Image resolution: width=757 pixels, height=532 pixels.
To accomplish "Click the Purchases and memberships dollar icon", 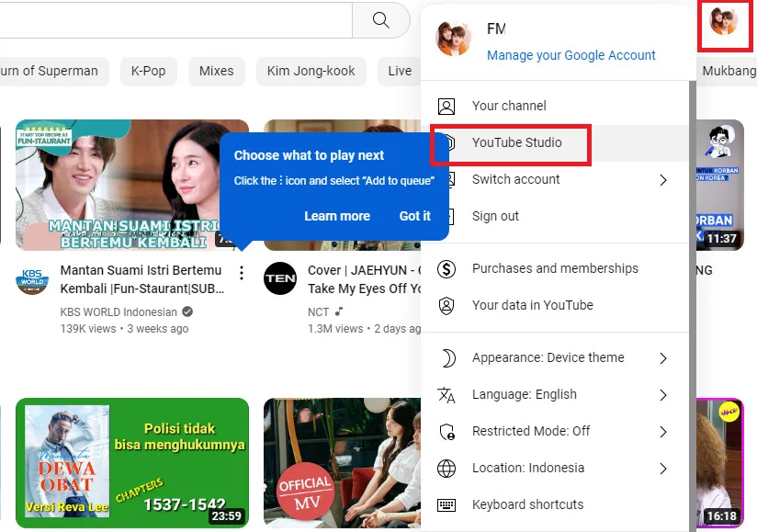I will point(446,269).
